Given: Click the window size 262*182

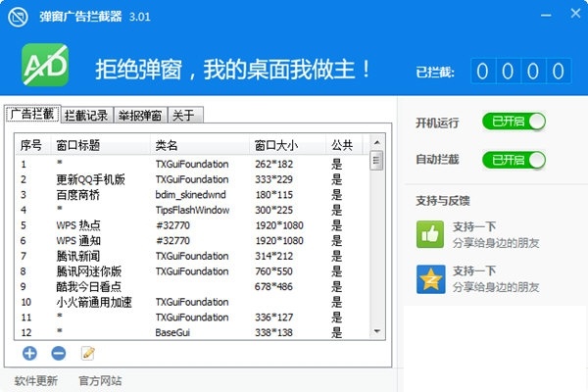Looking at the screenshot, I should click(x=273, y=165).
